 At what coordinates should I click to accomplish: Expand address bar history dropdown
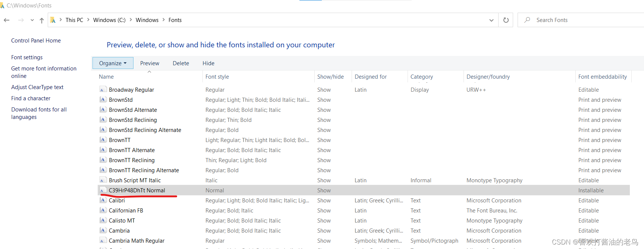[x=491, y=20]
